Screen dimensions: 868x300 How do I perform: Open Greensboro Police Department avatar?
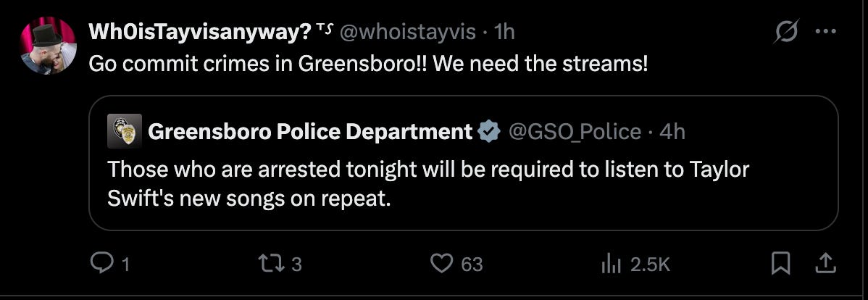click(125, 131)
